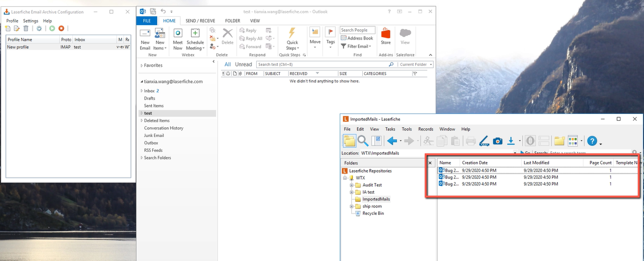This screenshot has width=644, height=261.
Task: Open Profile menu in Email Archive Configuration
Action: (12, 21)
